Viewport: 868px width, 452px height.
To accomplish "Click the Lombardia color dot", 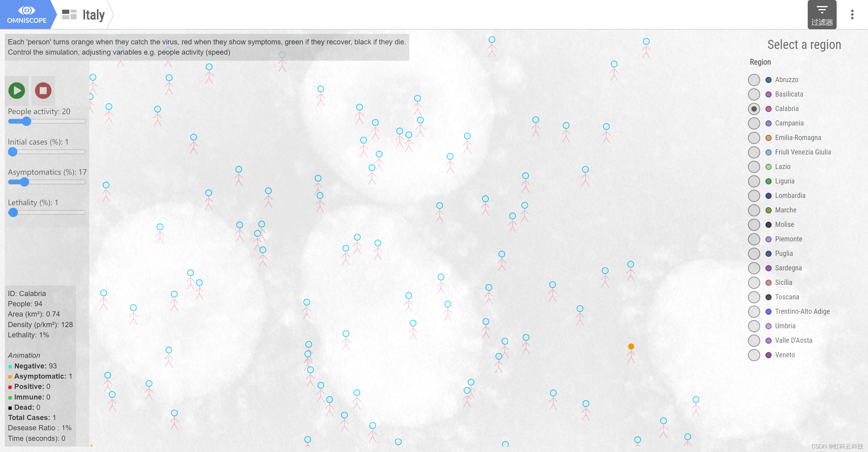I will tap(768, 196).
